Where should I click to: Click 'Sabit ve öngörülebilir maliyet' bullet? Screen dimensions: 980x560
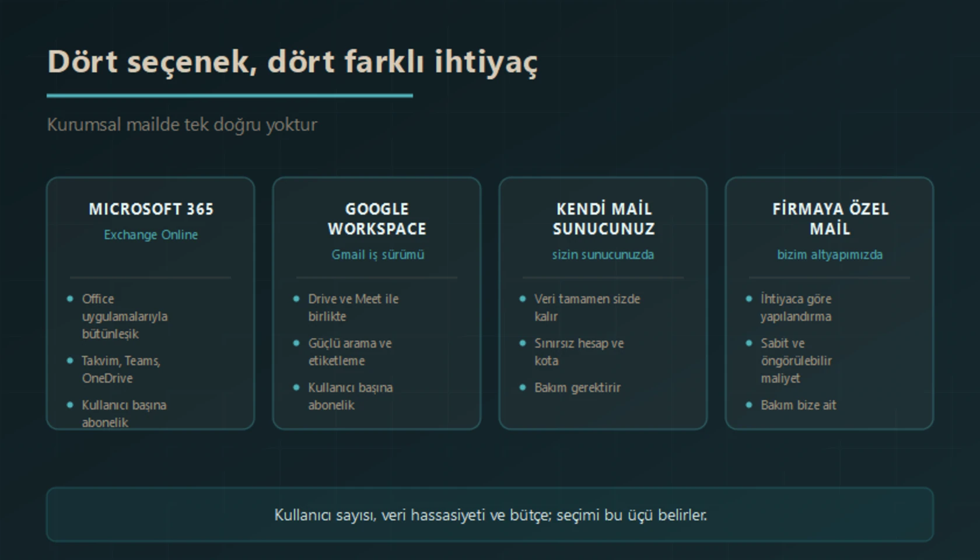click(796, 360)
